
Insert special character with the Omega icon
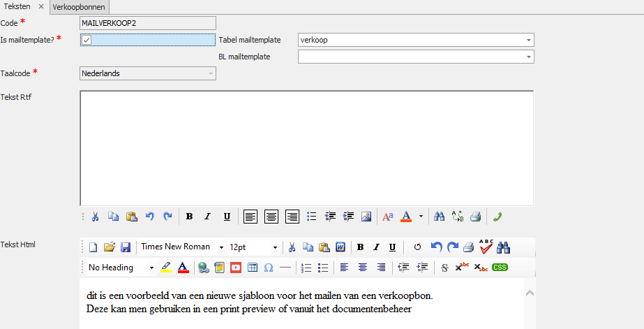click(269, 267)
